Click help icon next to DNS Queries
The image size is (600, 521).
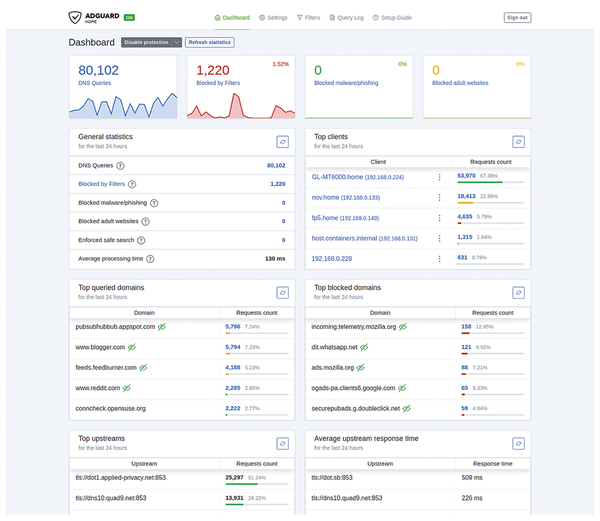click(121, 165)
